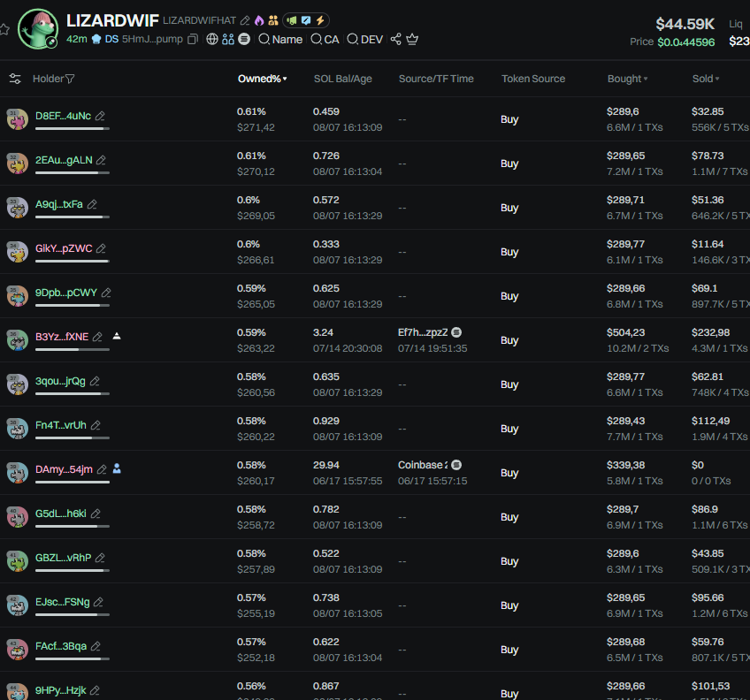Open holder D8EF...4uNc
This screenshot has width=750, height=700.
pyautogui.click(x=63, y=116)
